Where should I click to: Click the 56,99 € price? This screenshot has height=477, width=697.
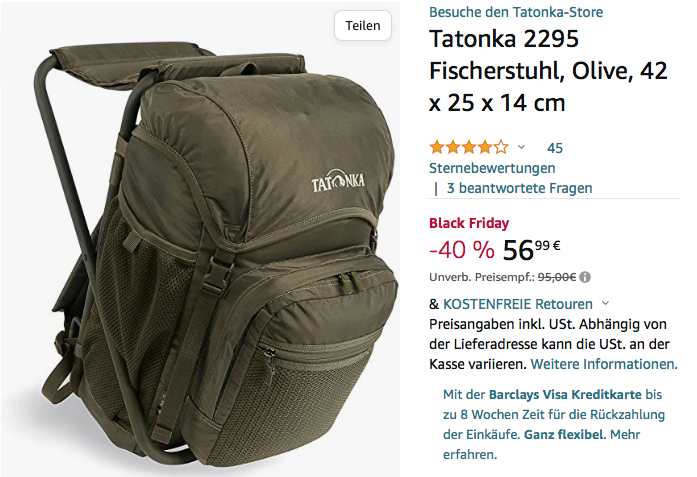(x=531, y=249)
